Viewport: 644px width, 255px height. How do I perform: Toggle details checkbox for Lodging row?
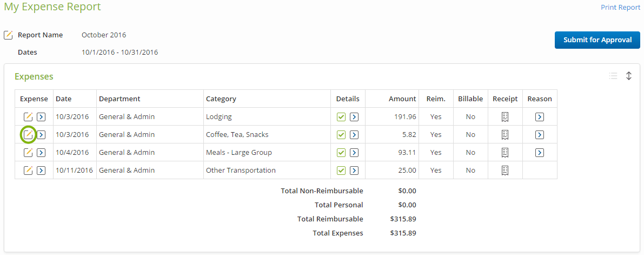(341, 116)
